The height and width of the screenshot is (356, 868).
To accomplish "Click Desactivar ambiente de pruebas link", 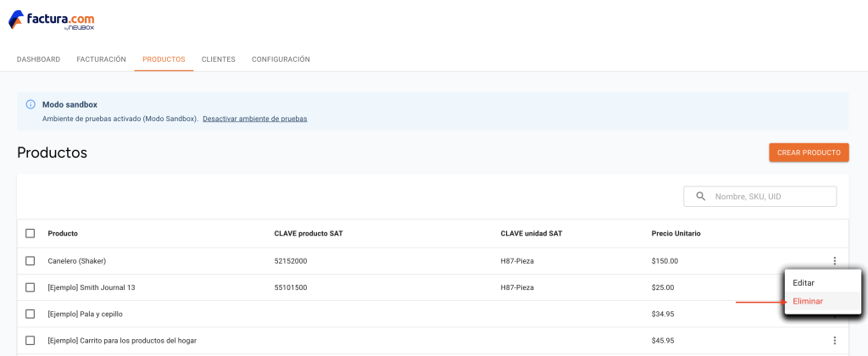I will tap(254, 119).
